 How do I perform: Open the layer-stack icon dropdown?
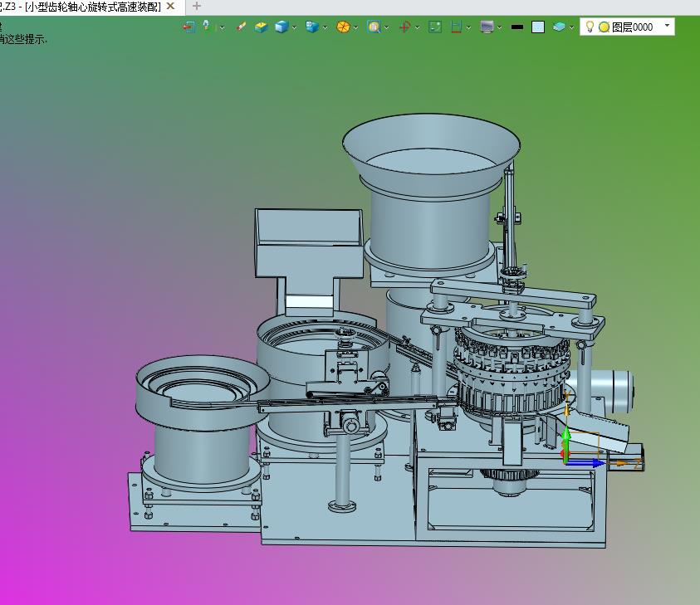571,27
